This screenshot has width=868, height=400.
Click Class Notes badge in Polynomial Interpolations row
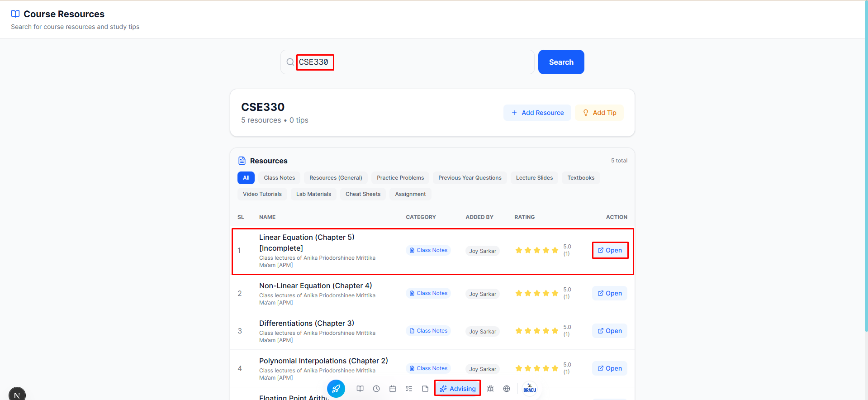[428, 368]
